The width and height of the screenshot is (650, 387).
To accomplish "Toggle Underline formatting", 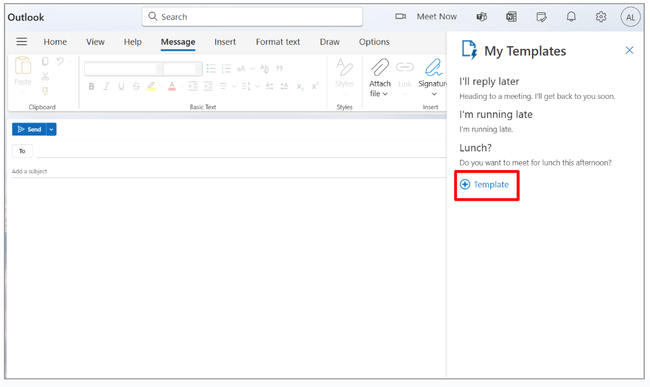I will click(x=121, y=86).
